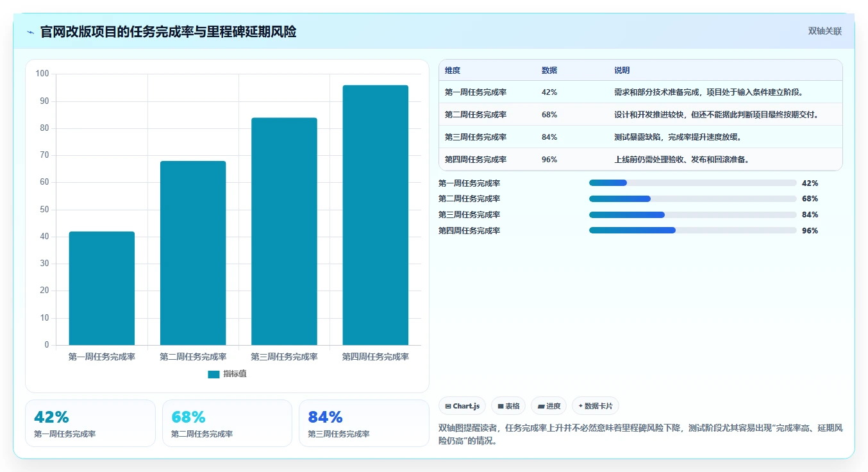The image size is (868, 472).
Task: Click the icon left of the dashboard title
Action: pos(31,32)
